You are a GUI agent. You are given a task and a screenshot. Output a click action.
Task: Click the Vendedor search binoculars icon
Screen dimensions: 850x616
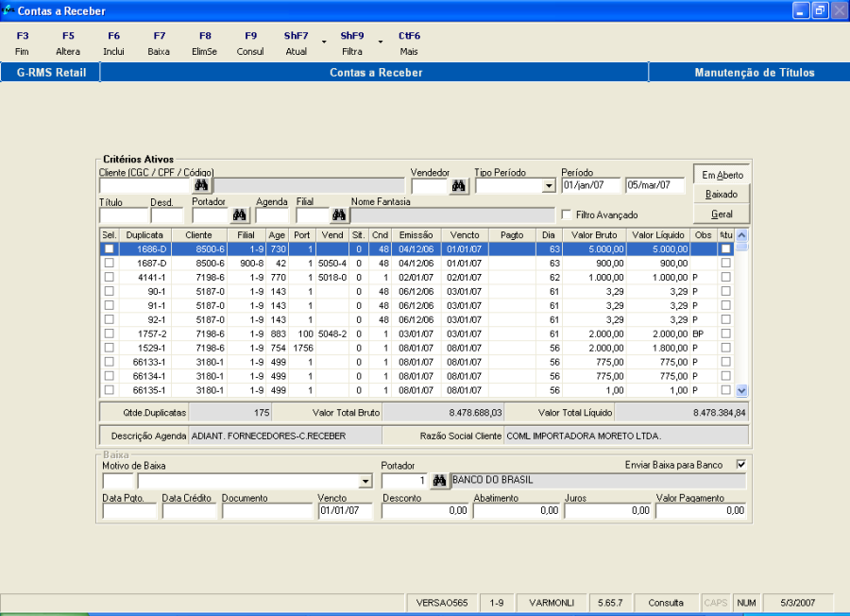coord(459,186)
